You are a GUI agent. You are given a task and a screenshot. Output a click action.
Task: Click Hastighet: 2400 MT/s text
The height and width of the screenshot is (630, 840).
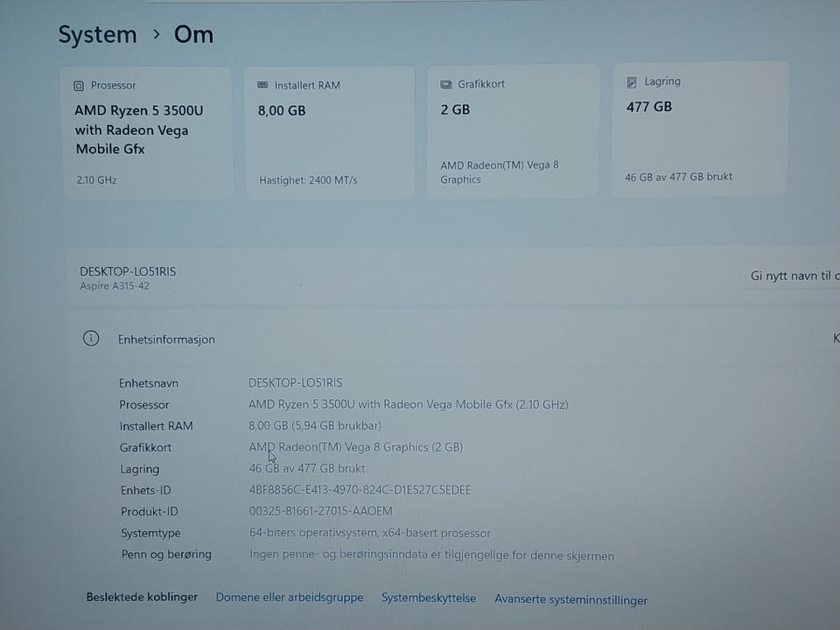tap(308, 180)
